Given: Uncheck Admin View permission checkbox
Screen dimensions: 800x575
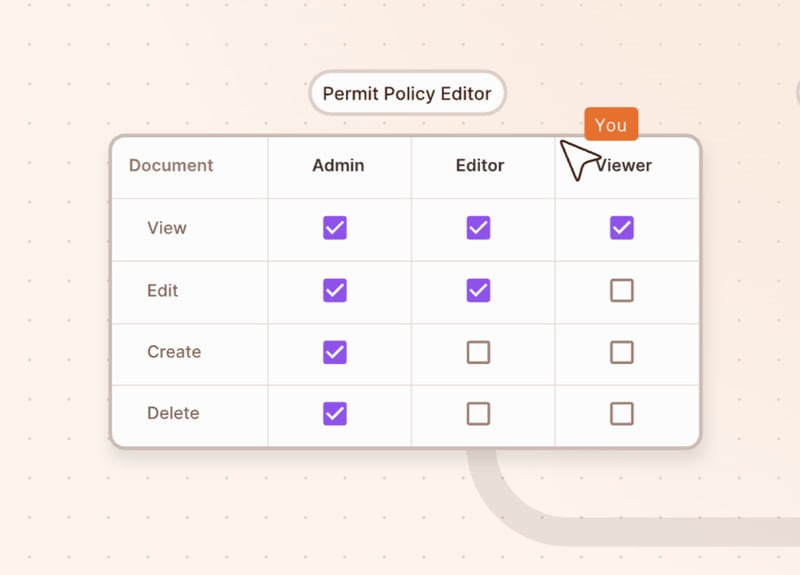Looking at the screenshot, I should (x=335, y=228).
